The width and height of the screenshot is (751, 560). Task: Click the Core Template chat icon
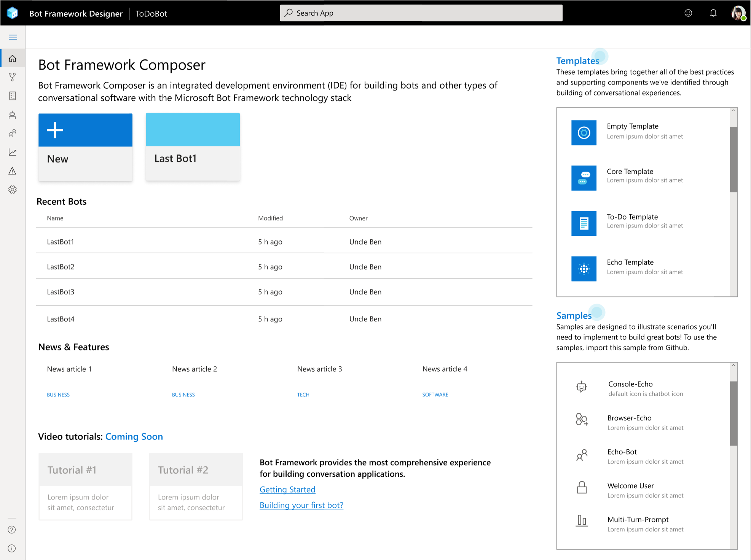584,178
